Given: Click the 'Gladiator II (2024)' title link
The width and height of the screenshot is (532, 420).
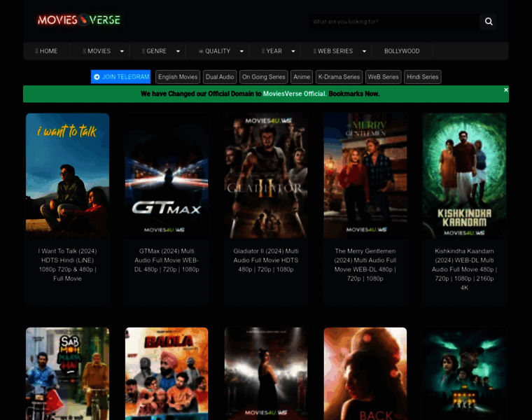Looking at the screenshot, I should click(266, 260).
